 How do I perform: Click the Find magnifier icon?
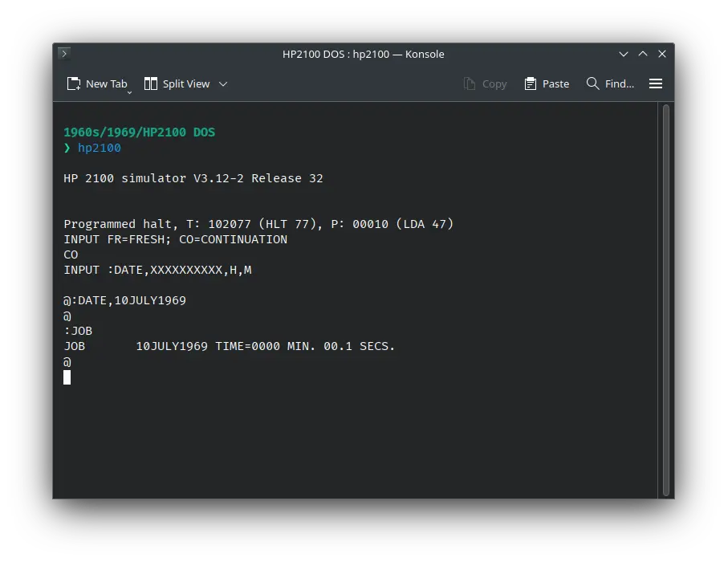[593, 83]
